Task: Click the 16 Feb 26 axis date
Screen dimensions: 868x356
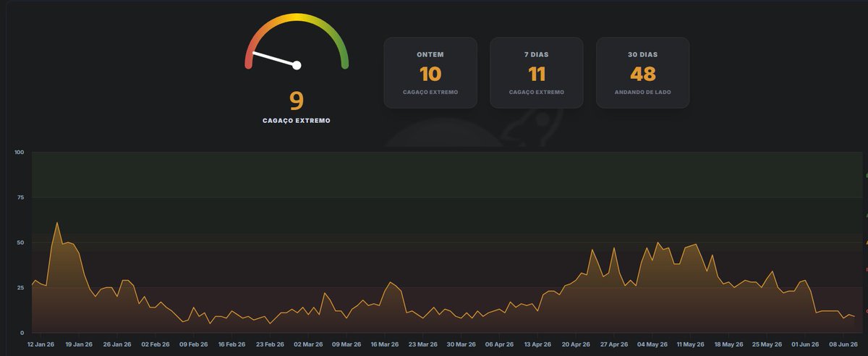Action: [231, 344]
